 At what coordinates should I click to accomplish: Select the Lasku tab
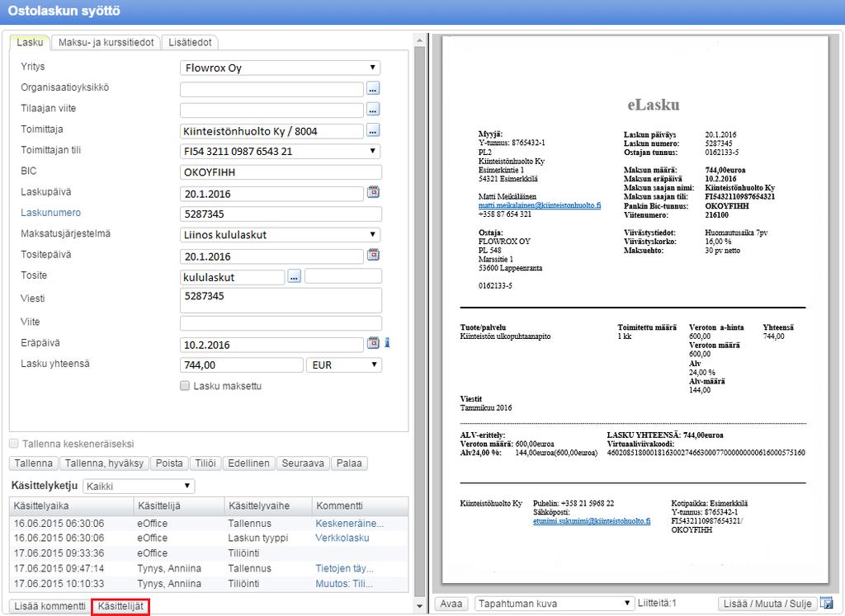(30, 43)
